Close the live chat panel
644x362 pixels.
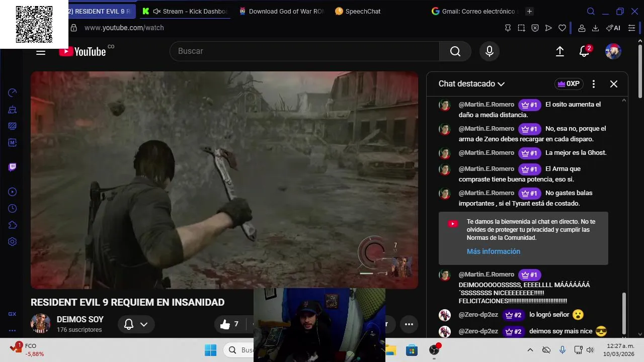(614, 84)
